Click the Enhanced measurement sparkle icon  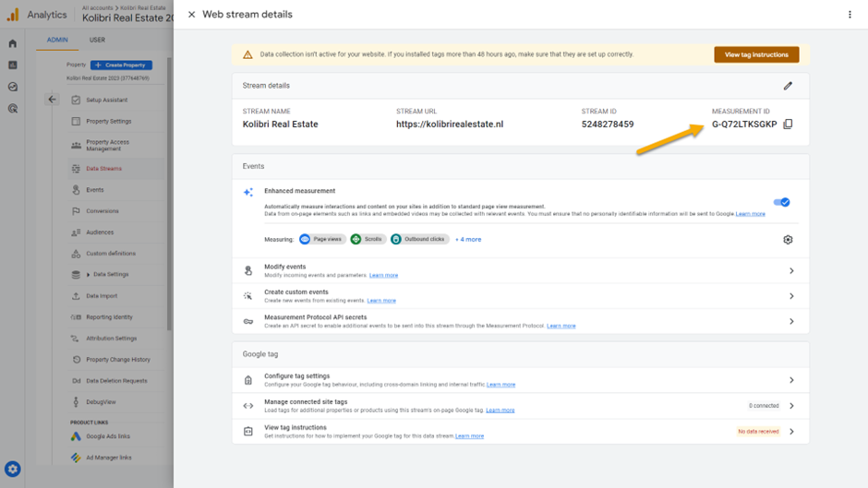pos(248,192)
